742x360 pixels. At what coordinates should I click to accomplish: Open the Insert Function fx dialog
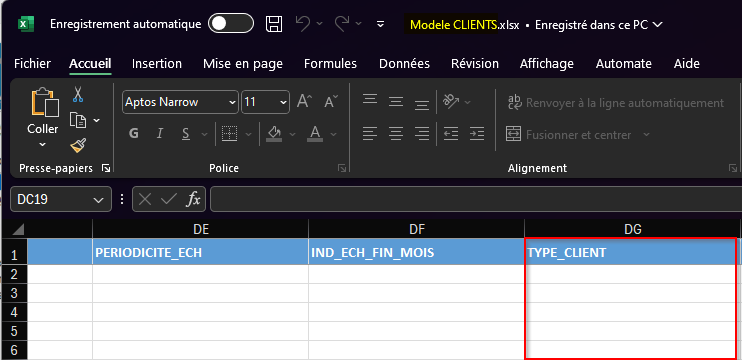point(193,200)
